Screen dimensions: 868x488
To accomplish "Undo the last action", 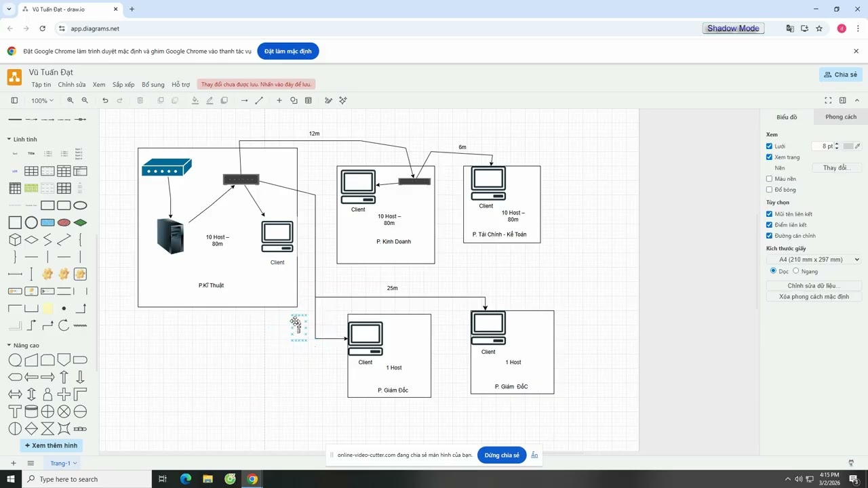I will (105, 100).
